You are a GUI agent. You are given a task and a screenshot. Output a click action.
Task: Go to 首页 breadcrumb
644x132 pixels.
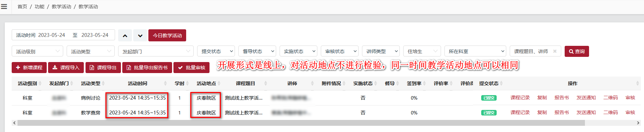[x=22, y=7]
